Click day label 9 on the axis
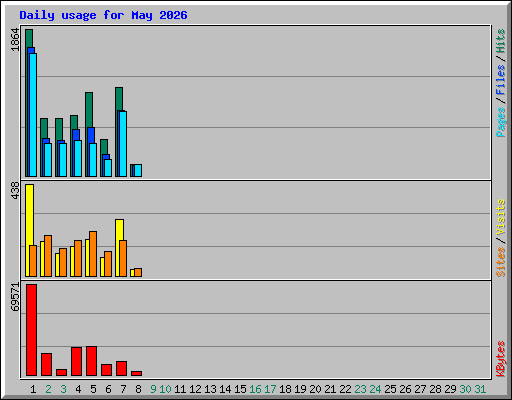The width and height of the screenshot is (512, 400). (153, 389)
